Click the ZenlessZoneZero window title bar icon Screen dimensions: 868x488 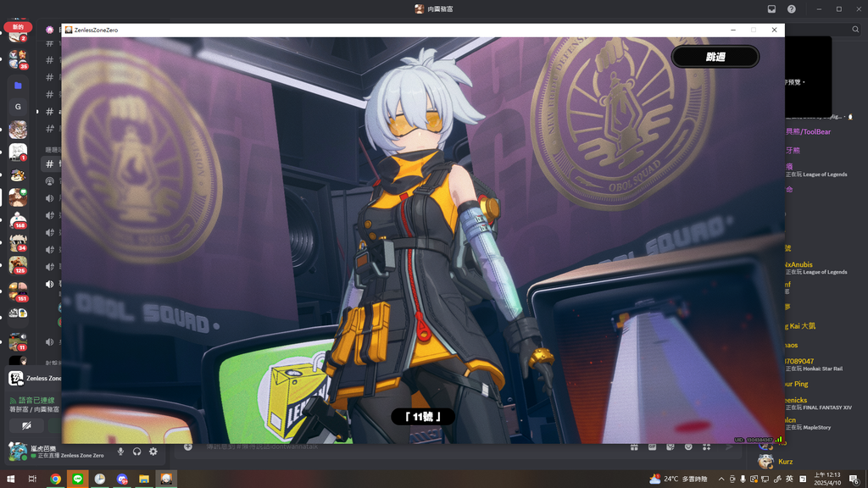coord(69,30)
